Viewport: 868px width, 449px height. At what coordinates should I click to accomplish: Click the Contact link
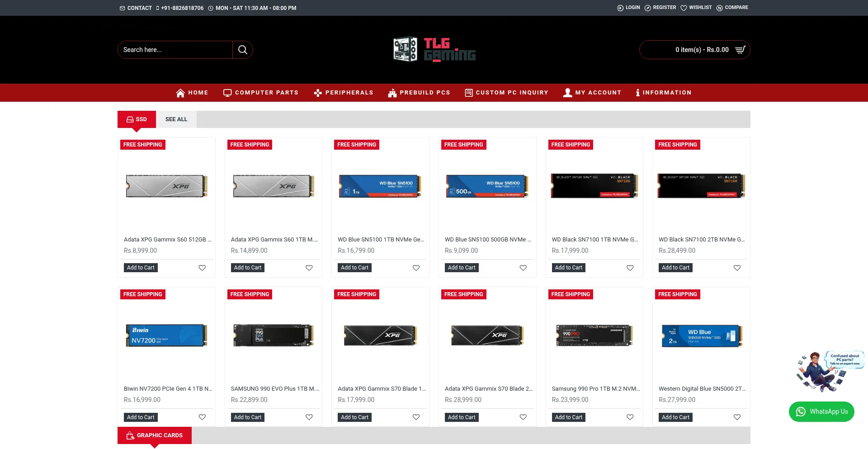click(136, 8)
